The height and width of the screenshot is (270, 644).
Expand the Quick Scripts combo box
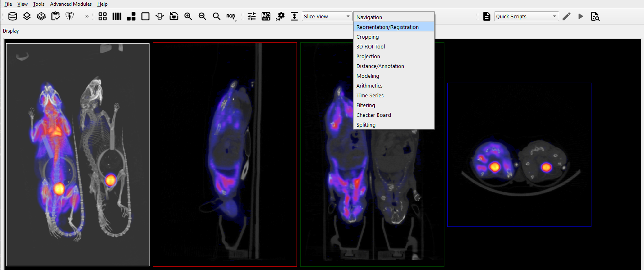[526, 16]
